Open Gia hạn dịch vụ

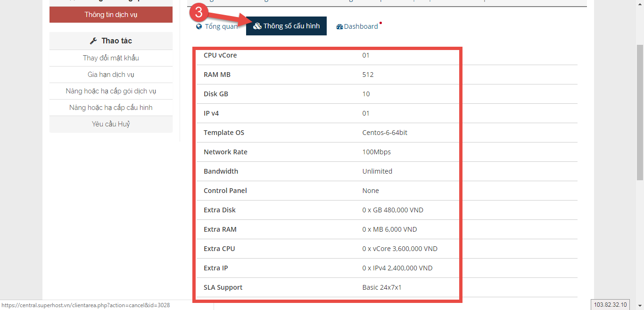pos(111,75)
